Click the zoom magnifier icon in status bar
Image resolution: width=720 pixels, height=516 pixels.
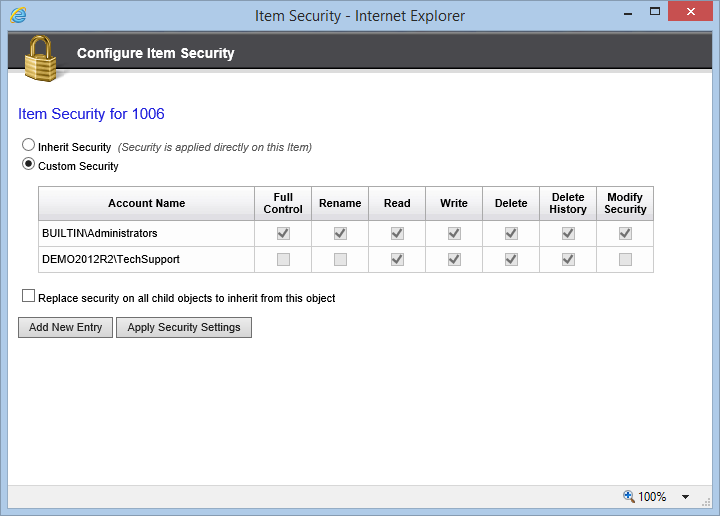coord(629,496)
